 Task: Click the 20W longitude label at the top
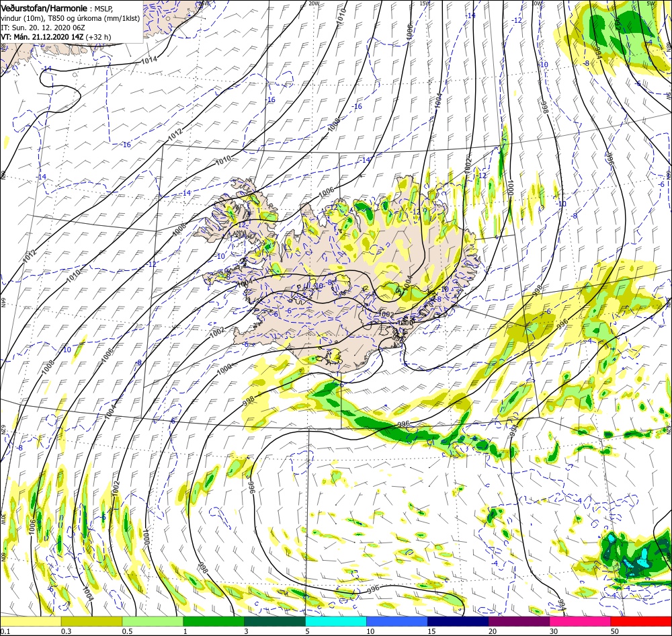pyautogui.click(x=314, y=3)
